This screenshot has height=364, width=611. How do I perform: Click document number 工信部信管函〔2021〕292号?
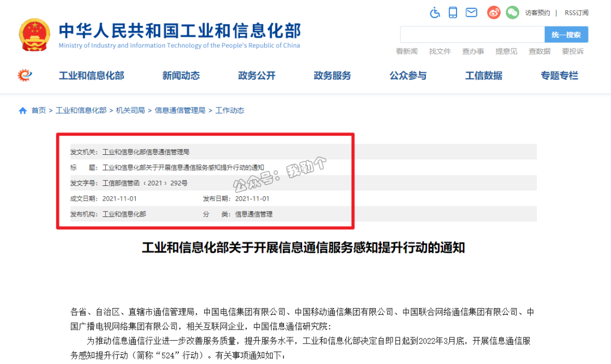[145, 183]
